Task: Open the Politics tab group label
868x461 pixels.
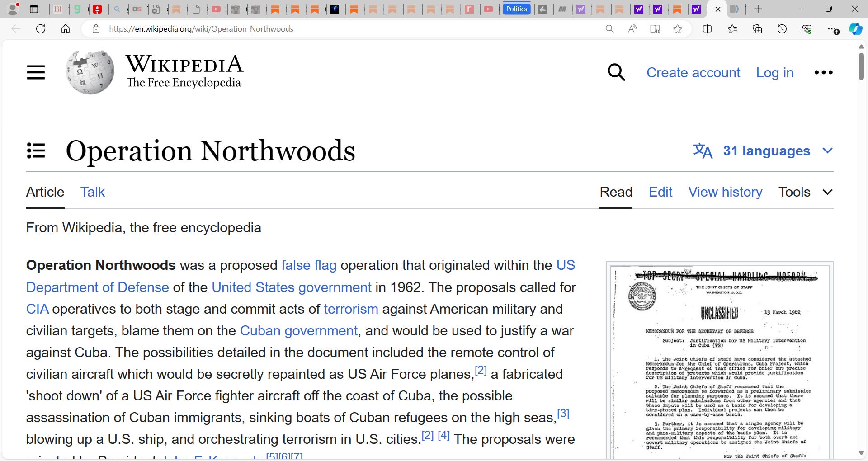Action: click(516, 9)
